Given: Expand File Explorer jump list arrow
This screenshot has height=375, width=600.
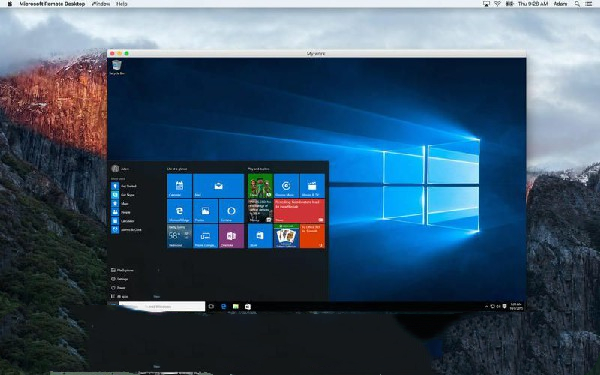Looking at the screenshot, I should coord(158,270).
